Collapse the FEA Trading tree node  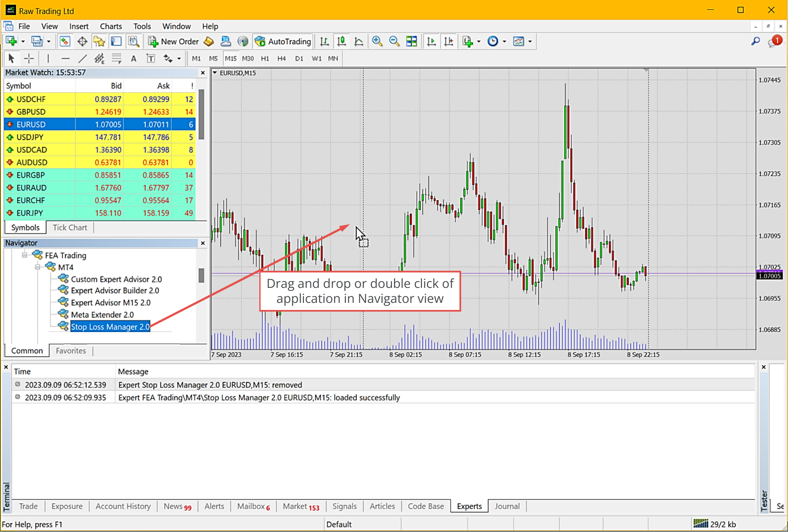pos(25,255)
